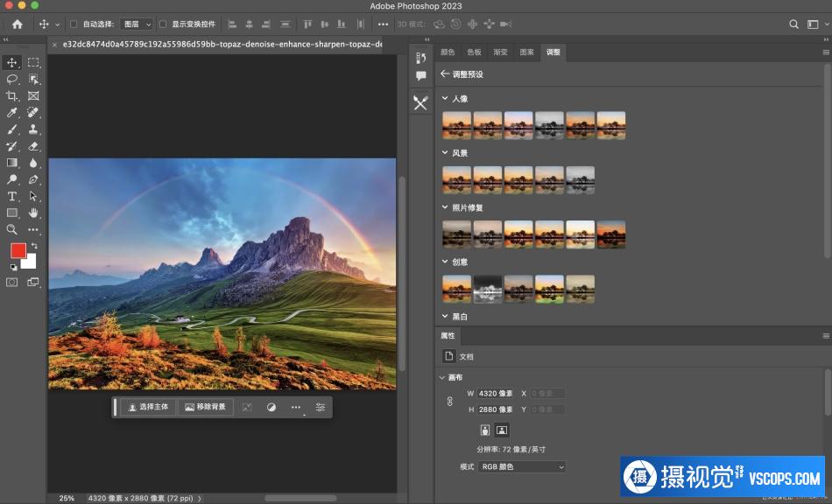Viewport: 832px width, 504px height.
Task: Open the Edit Toolbar three-dot menu
Action: point(33,229)
